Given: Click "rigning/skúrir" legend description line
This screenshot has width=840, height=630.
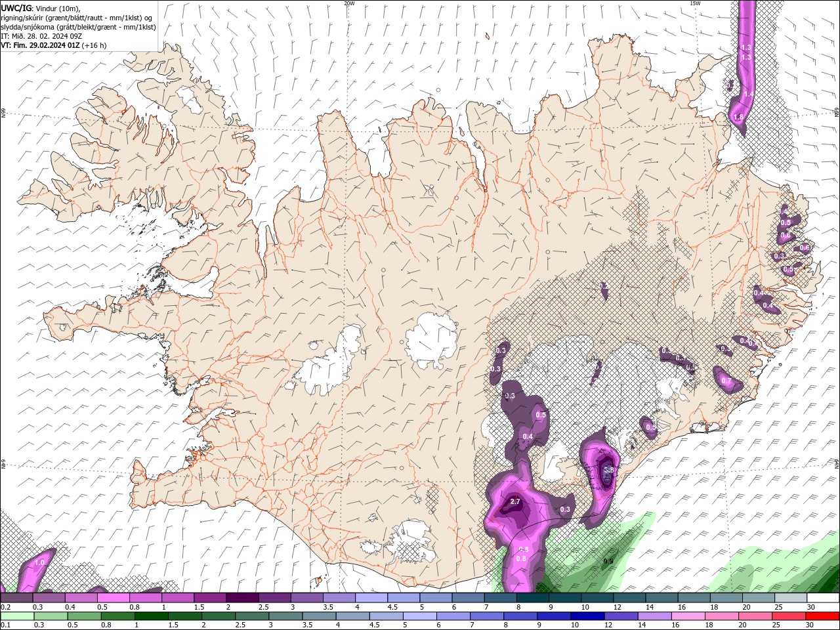Looking at the screenshot, I should point(77,18).
